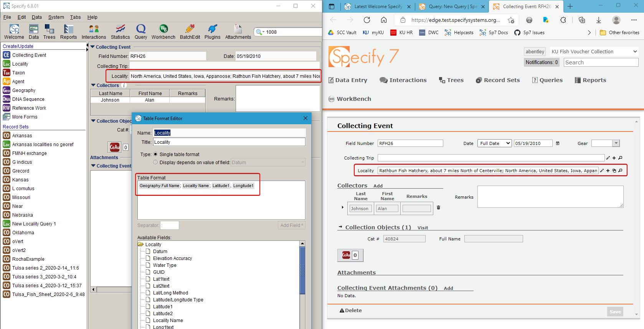Click Add link next to Collectors

[378, 186]
